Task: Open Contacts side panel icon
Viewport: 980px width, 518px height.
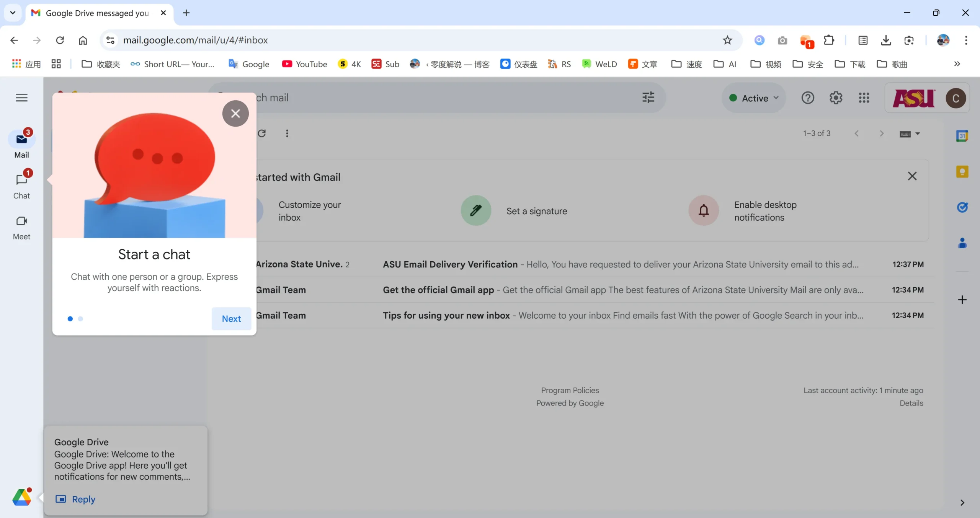Action: click(962, 243)
